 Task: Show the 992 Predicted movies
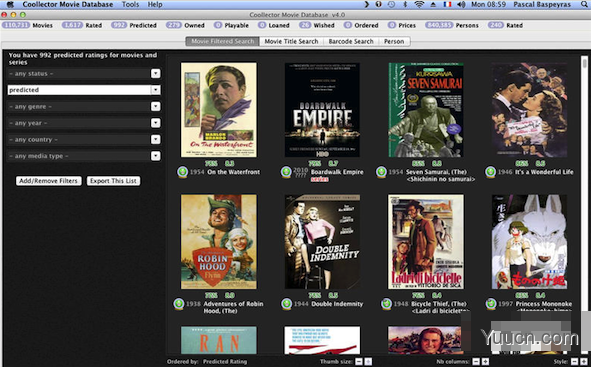pyautogui.click(x=134, y=25)
